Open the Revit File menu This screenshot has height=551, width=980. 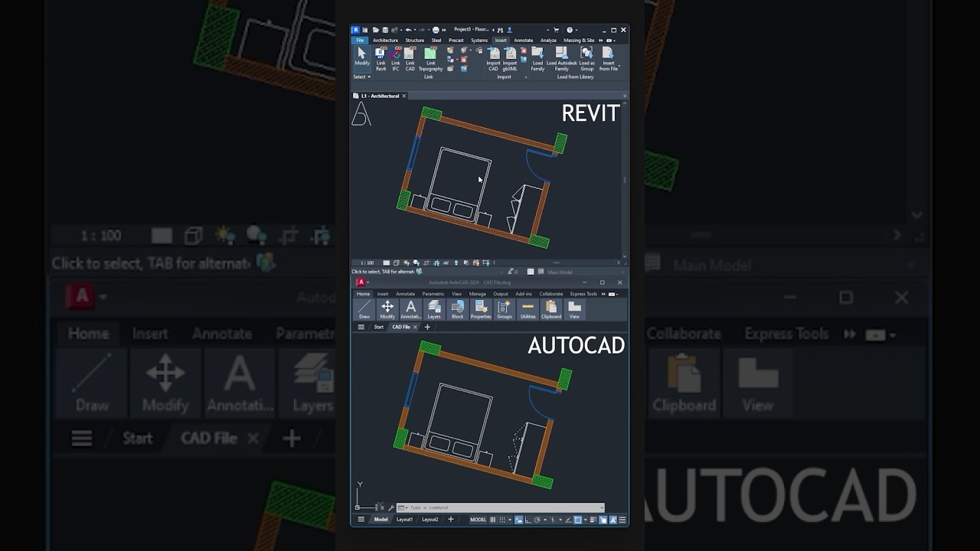[360, 41]
